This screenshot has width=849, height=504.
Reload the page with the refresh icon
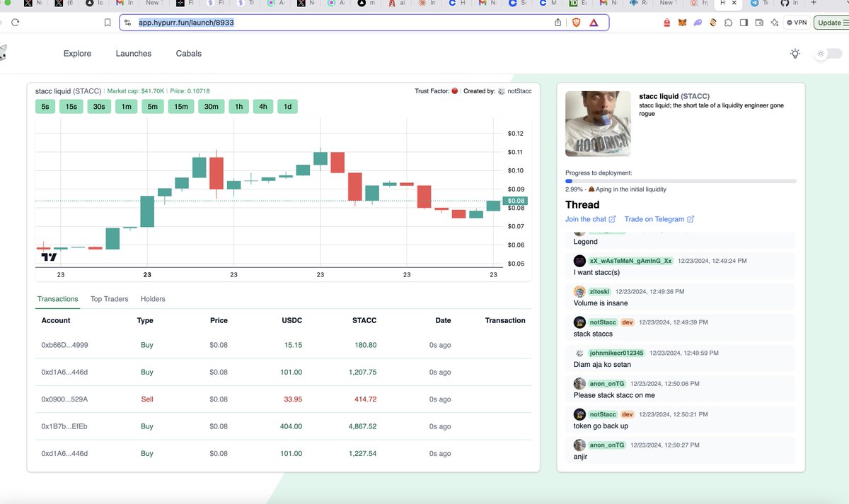pyautogui.click(x=16, y=23)
